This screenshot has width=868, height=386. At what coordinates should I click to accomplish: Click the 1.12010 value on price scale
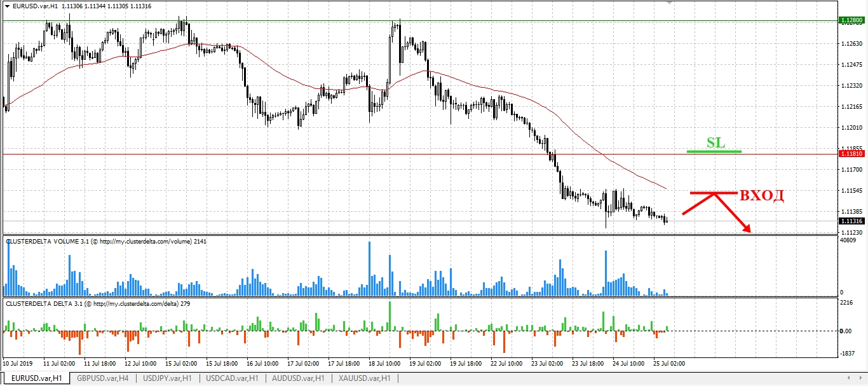pos(851,128)
